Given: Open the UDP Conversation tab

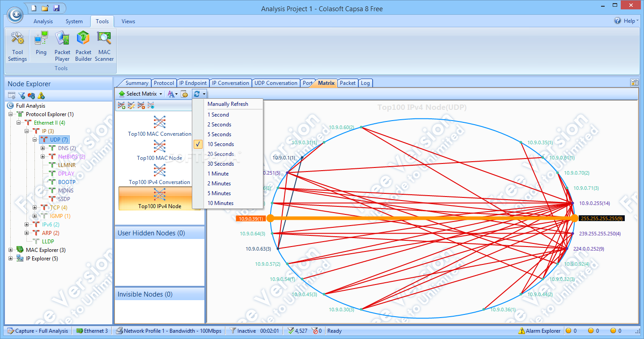Looking at the screenshot, I should click(275, 83).
